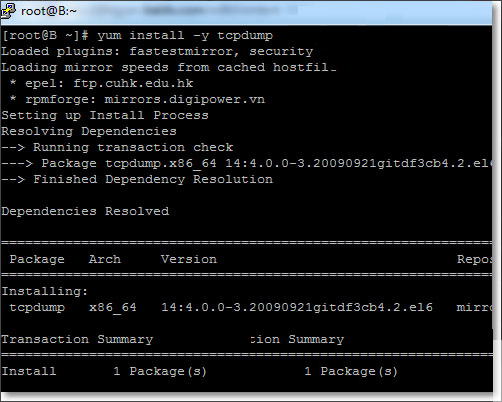Click the Package column header

tap(37, 259)
